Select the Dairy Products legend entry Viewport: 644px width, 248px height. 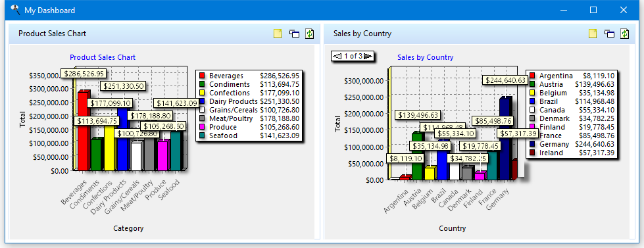coord(249,101)
